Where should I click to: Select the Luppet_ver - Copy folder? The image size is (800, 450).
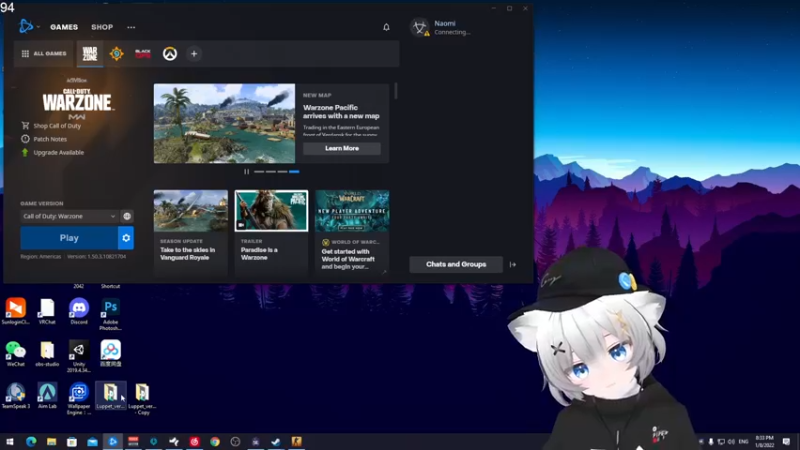click(x=142, y=398)
